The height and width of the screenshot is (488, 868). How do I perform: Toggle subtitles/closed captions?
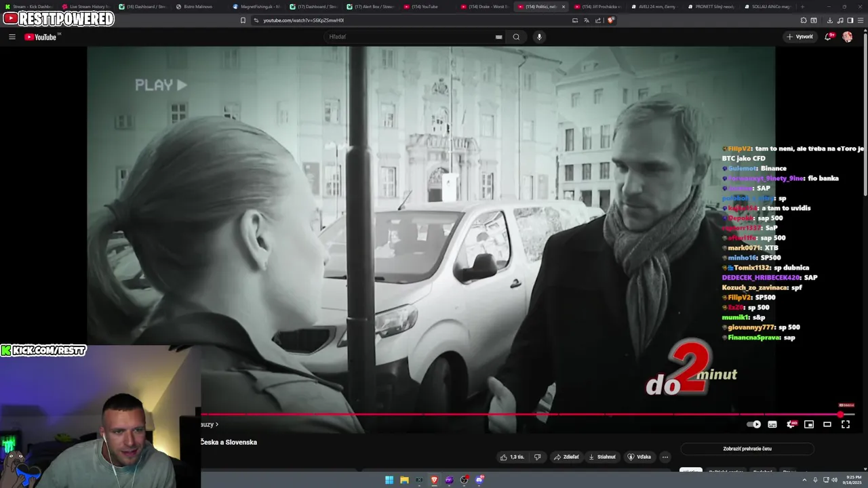point(772,424)
